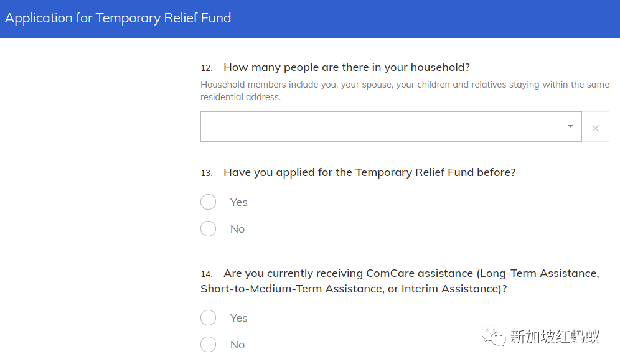The width and height of the screenshot is (620, 364).
Task: Click the household members helper description text
Action: [405, 91]
